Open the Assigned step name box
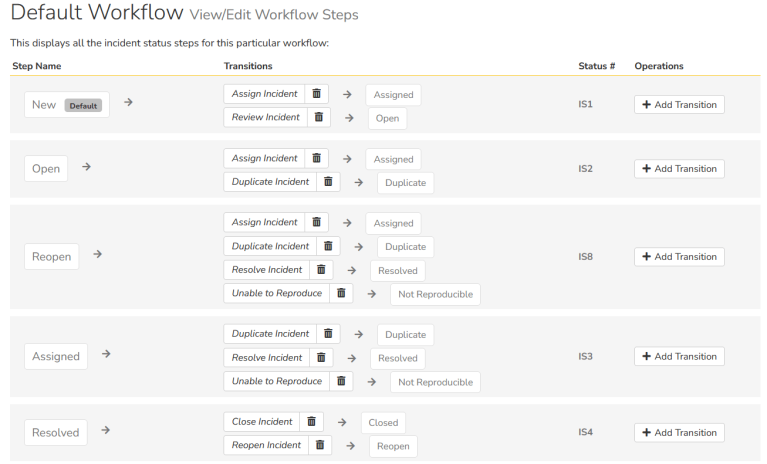This screenshot has width=767, height=464. (x=56, y=356)
